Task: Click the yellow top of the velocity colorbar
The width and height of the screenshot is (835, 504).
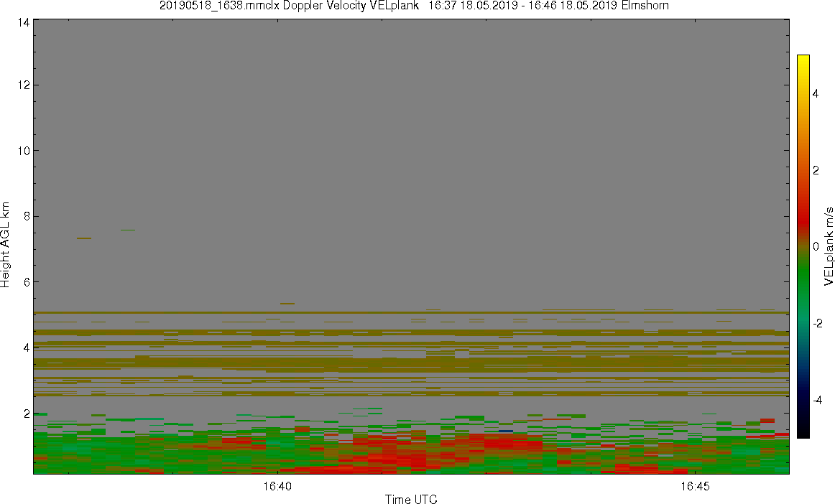Action: [803, 59]
